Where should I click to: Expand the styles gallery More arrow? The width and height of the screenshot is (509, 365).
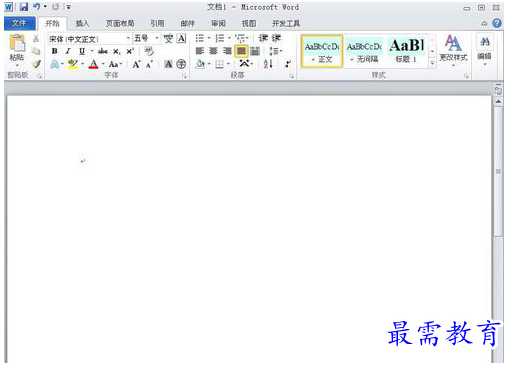tap(432, 63)
